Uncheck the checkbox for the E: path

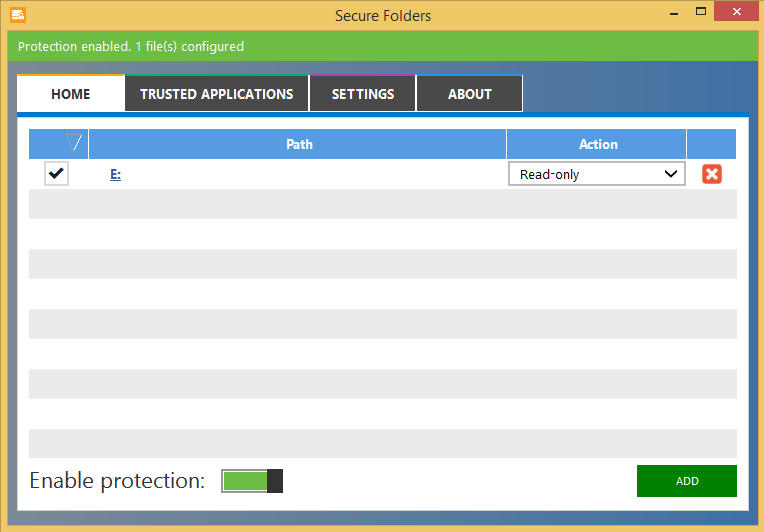(57, 173)
